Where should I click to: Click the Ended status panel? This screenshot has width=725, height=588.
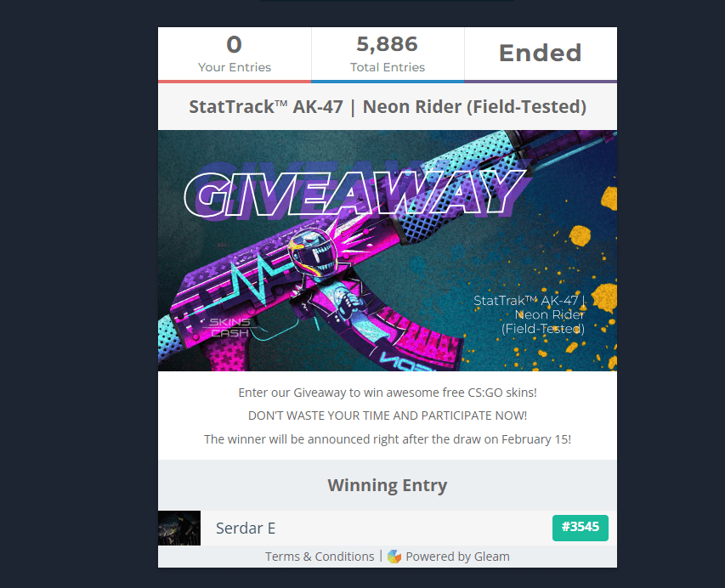coord(541,54)
